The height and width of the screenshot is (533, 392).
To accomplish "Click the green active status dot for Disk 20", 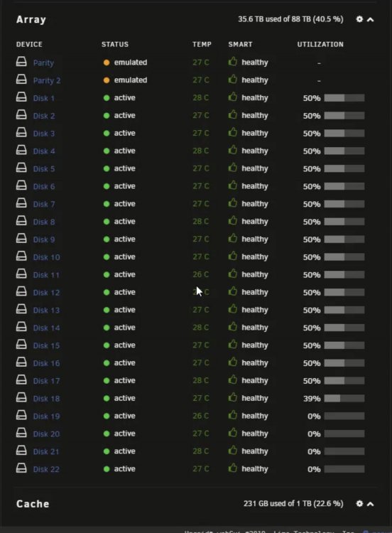I will tap(107, 434).
